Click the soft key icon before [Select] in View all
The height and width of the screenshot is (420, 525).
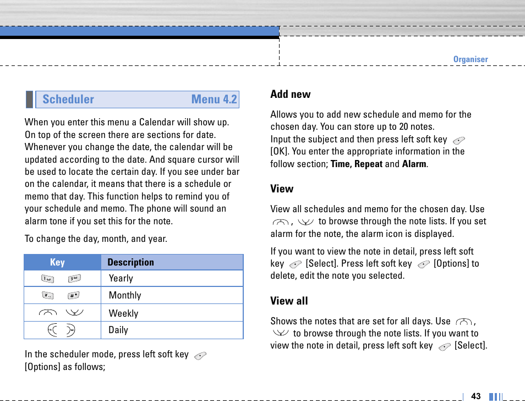(444, 347)
